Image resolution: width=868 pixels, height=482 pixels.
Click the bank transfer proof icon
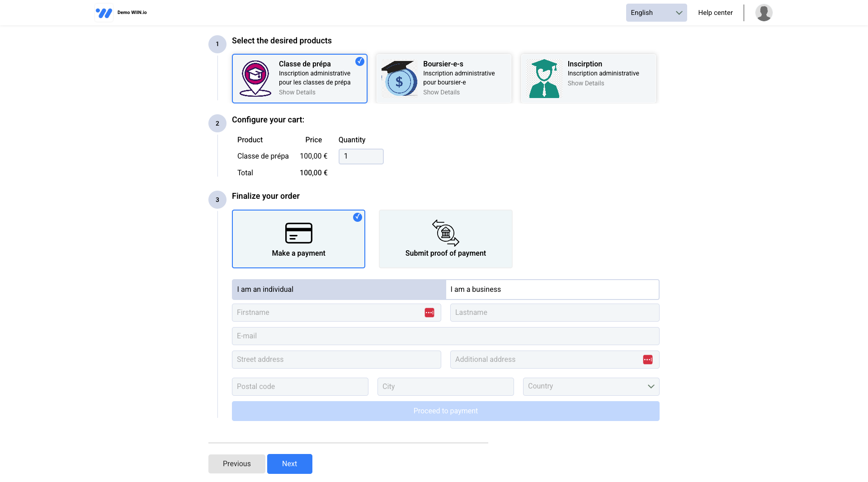pyautogui.click(x=446, y=233)
